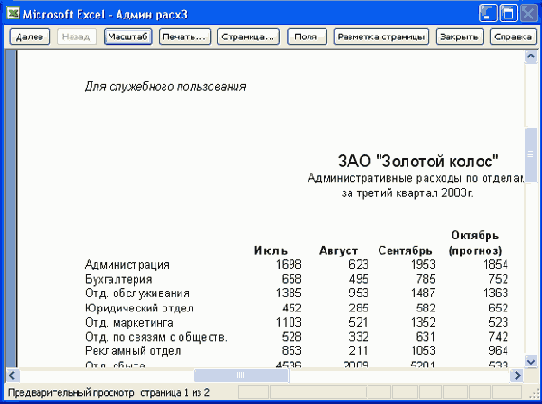This screenshot has width=542, height=404.
Task: Click the Excel application icon in title bar
Action: click(x=13, y=14)
